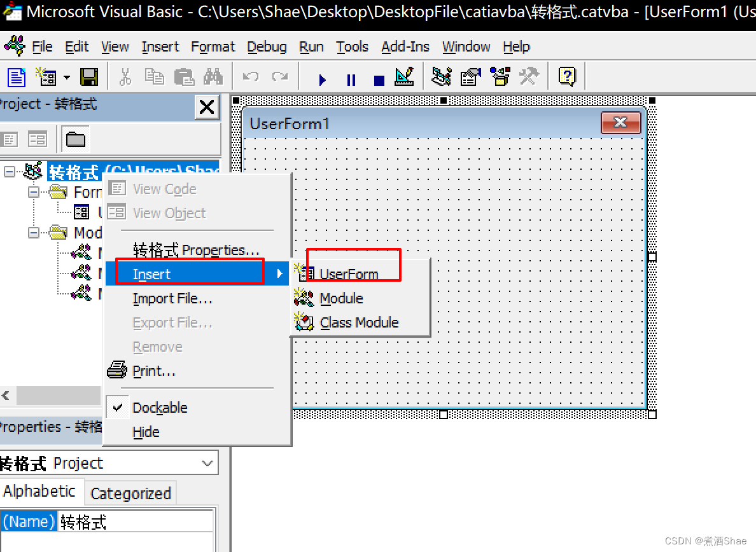The width and height of the screenshot is (756, 552).
Task: Select Class Module in the Insert submenu
Action: click(360, 322)
